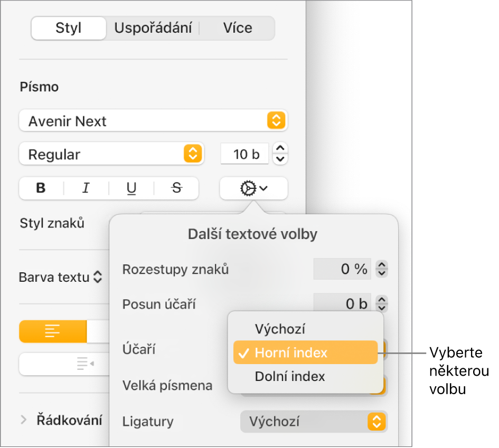
Task: Choose Horní index menu option
Action: (x=306, y=352)
